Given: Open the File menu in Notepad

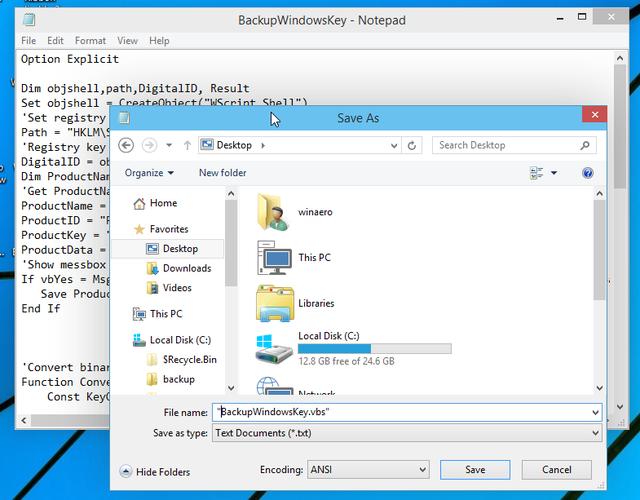Looking at the screenshot, I should point(28,41).
